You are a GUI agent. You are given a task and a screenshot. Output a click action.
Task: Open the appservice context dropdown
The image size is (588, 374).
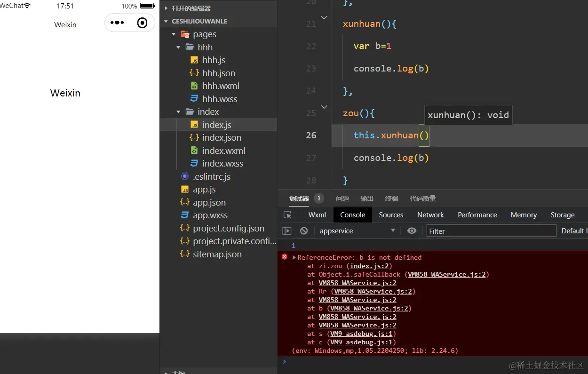tap(357, 231)
